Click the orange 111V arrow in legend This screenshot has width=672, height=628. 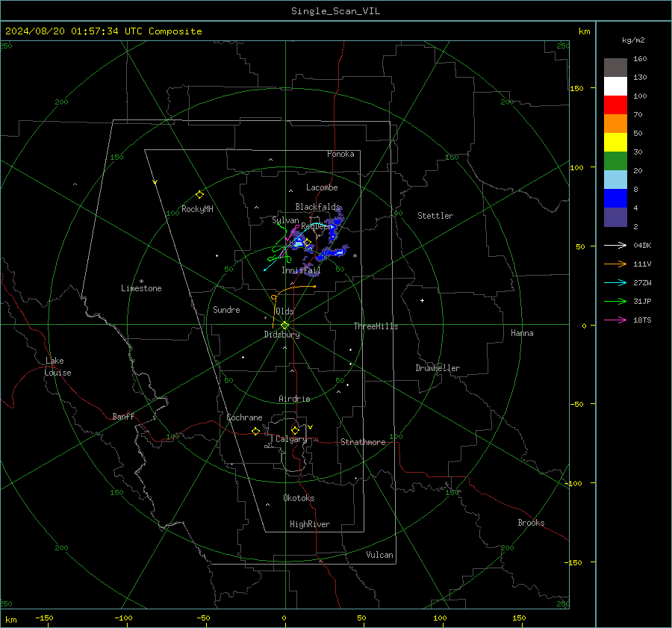coord(615,264)
